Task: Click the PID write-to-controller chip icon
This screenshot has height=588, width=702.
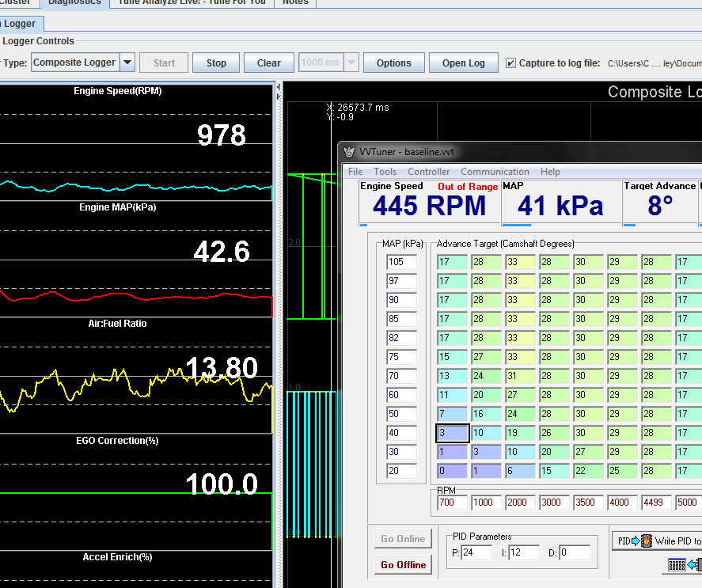Action: pyautogui.click(x=646, y=541)
